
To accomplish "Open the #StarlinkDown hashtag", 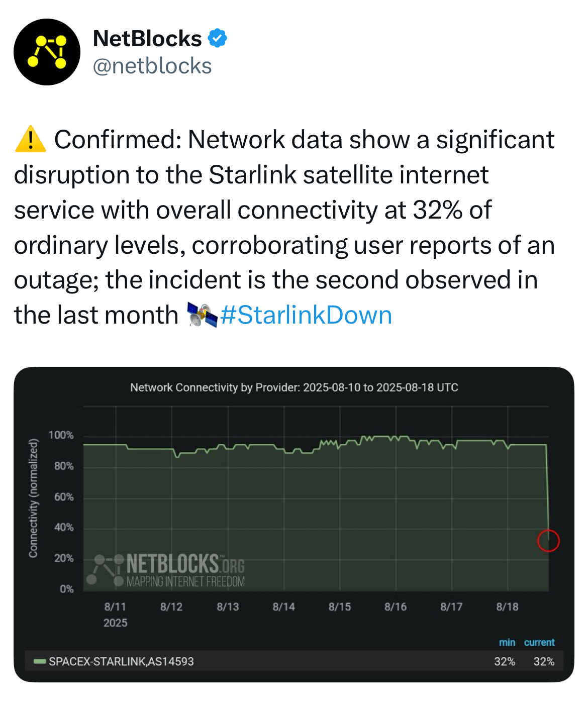I will 306,315.
